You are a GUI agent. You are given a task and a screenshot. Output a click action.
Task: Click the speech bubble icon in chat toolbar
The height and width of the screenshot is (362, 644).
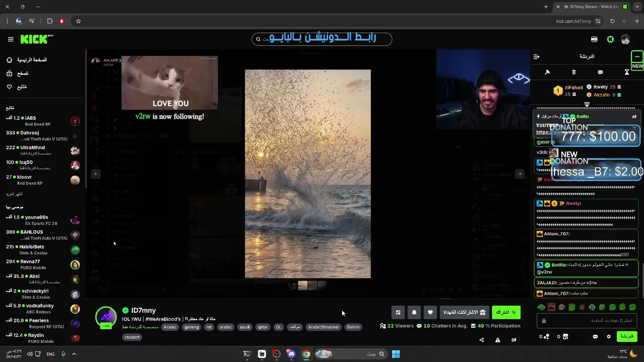click(600, 72)
